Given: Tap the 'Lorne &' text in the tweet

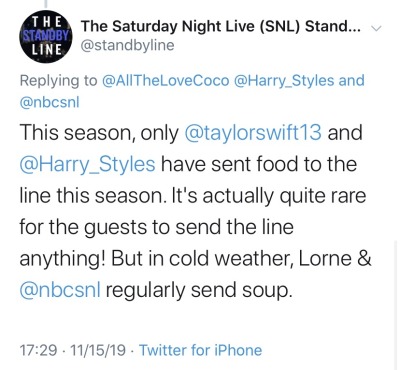Looking at the screenshot, I should point(335,258).
